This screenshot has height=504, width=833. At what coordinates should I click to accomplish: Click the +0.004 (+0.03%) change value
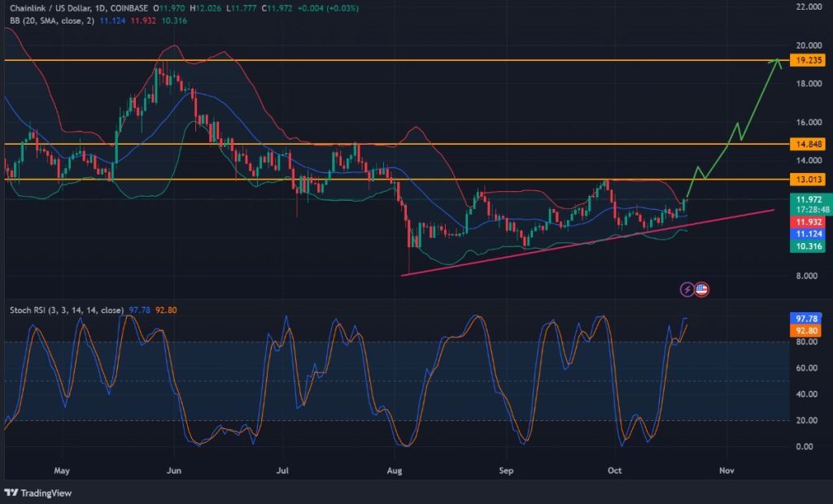pos(329,8)
